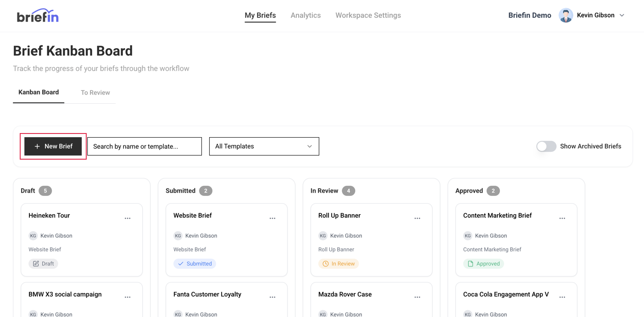The image size is (644, 317).
Task: Click 'Website Brief' template label on Heineken Tour
Action: [x=45, y=250]
